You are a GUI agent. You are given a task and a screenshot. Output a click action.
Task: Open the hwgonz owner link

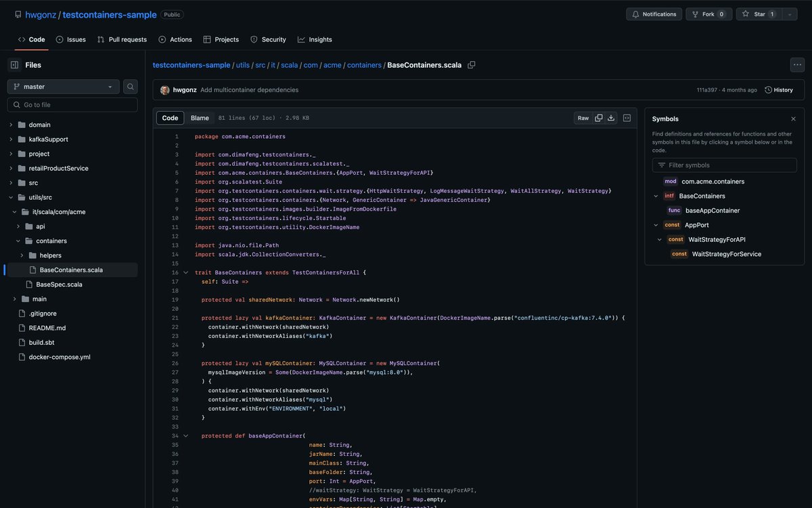41,14
